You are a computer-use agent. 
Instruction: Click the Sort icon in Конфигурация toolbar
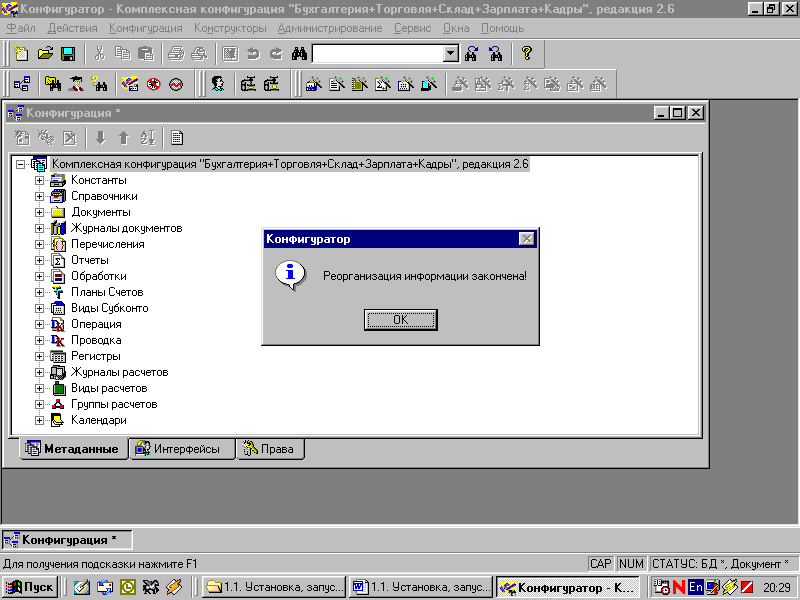pos(147,138)
